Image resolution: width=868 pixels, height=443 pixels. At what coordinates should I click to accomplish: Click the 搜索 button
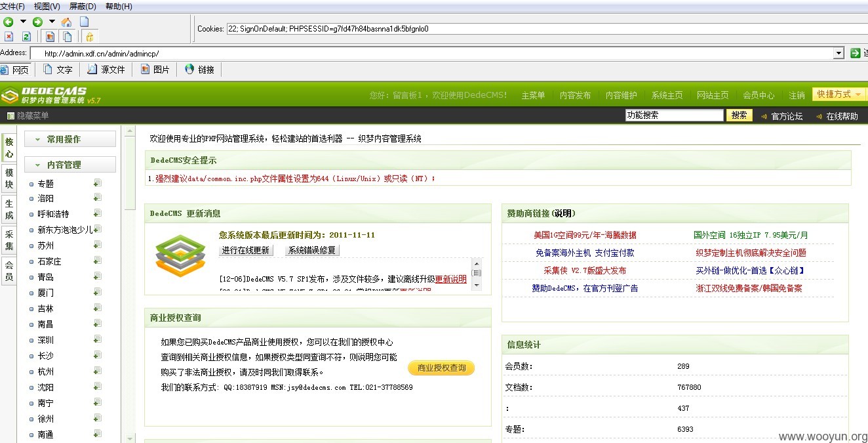point(739,115)
